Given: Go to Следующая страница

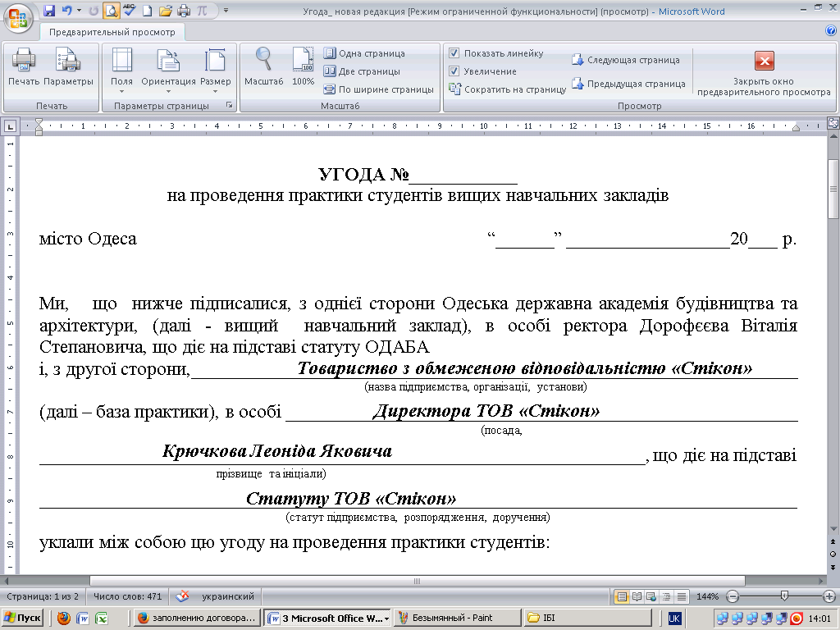Looking at the screenshot, I should 626,60.
